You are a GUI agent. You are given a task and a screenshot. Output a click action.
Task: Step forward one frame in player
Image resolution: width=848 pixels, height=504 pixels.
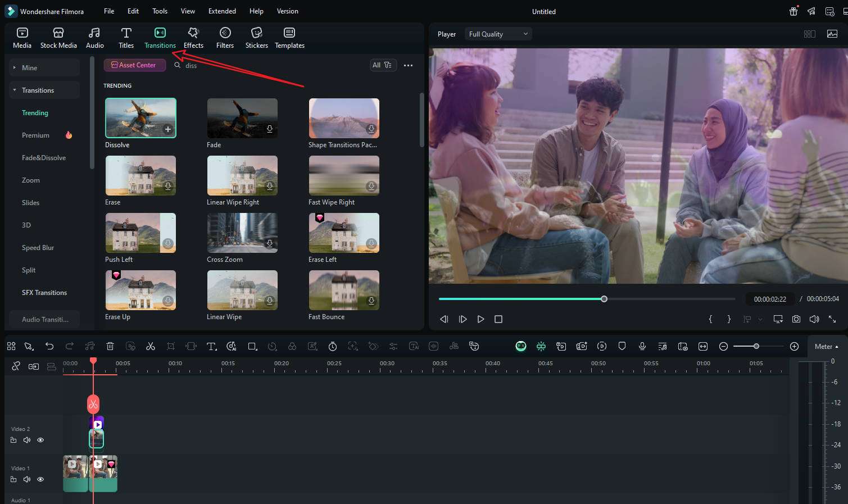click(462, 319)
